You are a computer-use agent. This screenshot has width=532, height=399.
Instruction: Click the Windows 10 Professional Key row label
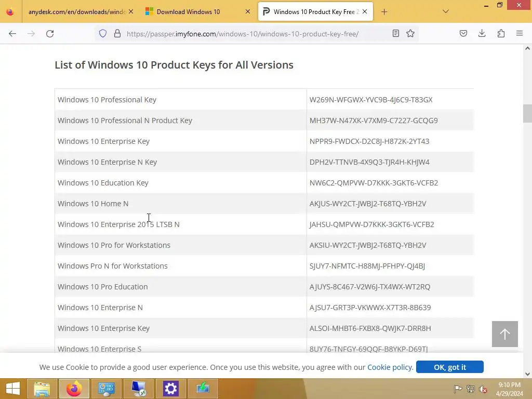click(107, 100)
